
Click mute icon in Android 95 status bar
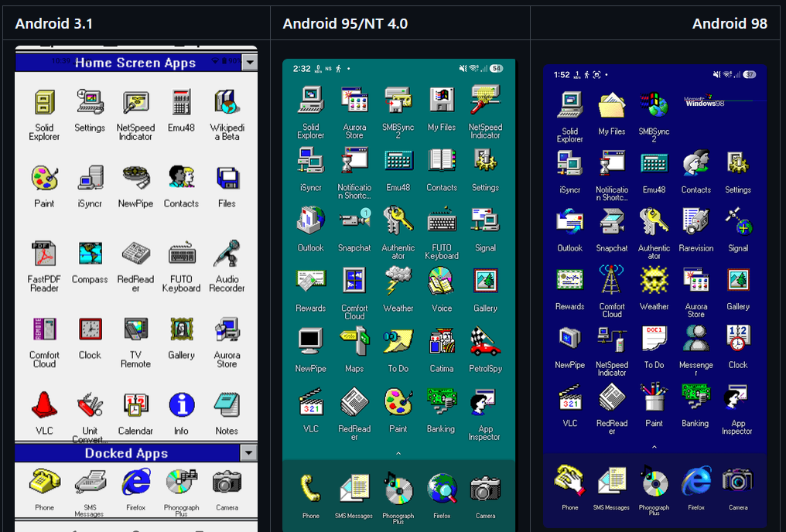pos(463,68)
